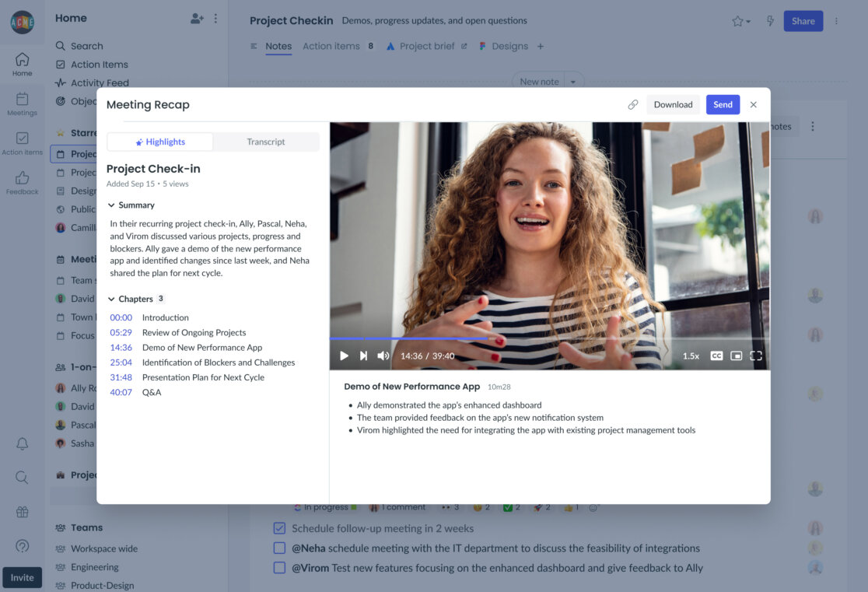This screenshot has width=868, height=592.
Task: Create a New note
Action: point(539,82)
